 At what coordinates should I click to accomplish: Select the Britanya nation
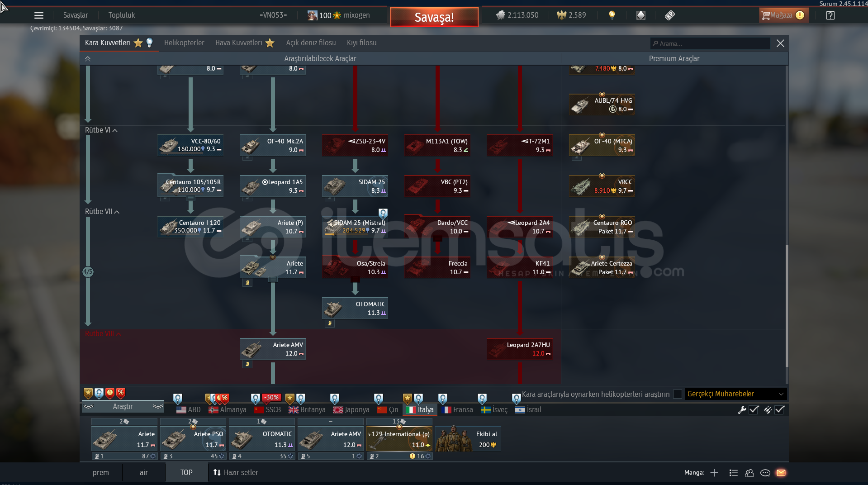coord(307,410)
